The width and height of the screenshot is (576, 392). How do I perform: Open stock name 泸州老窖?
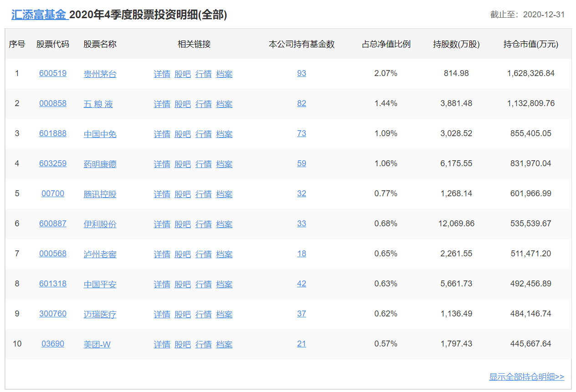coord(100,254)
